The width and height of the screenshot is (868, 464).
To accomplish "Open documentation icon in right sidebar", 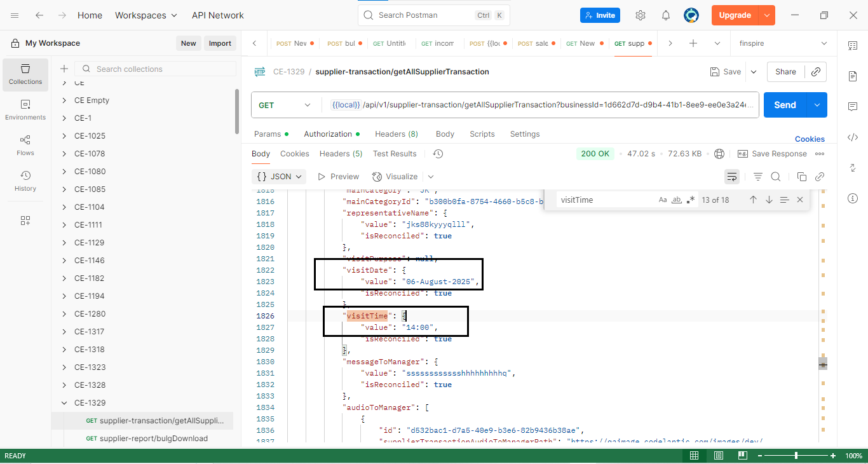I will (x=853, y=76).
